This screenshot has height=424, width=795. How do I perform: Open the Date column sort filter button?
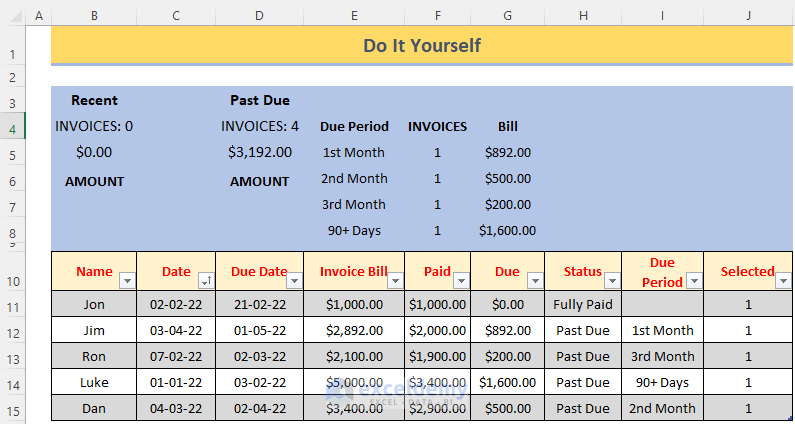click(x=205, y=281)
